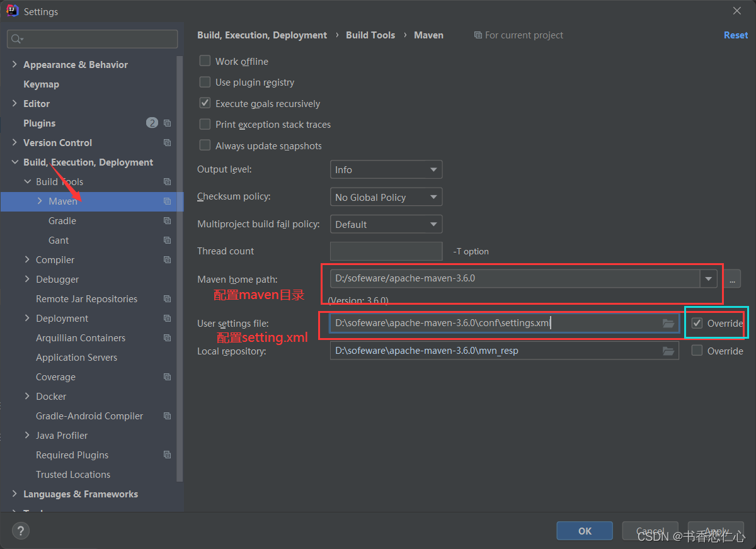This screenshot has height=549, width=756.
Task: Uncheck Override for User settings file
Action: click(x=697, y=323)
